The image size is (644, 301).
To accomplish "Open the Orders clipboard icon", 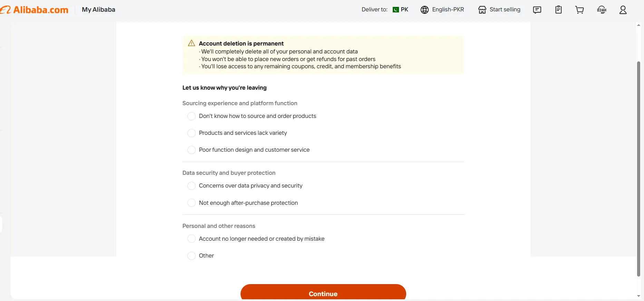I will pyautogui.click(x=558, y=10).
